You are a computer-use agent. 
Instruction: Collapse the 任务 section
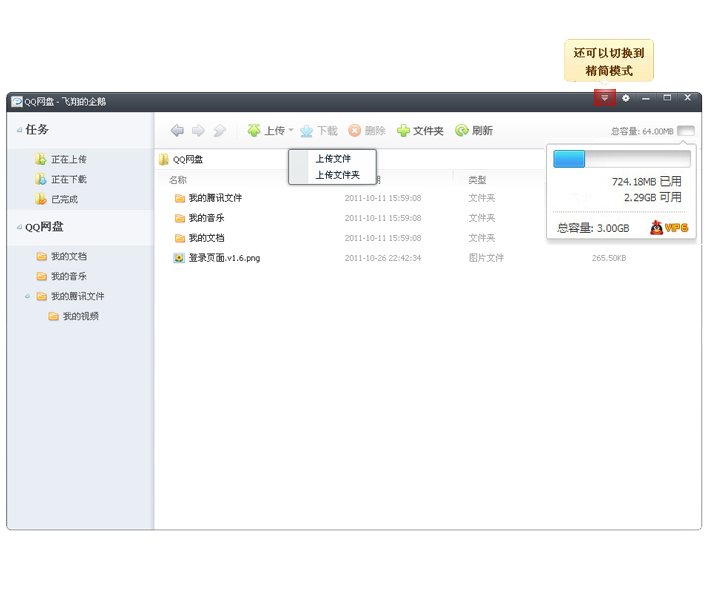pyautogui.click(x=19, y=130)
